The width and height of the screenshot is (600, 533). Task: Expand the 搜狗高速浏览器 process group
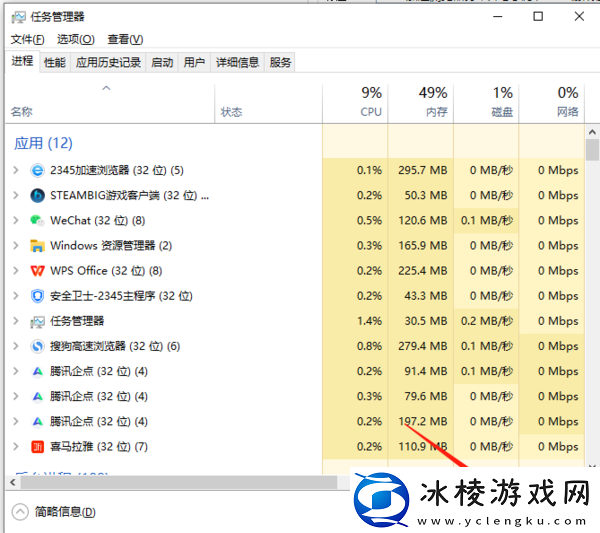pos(16,346)
